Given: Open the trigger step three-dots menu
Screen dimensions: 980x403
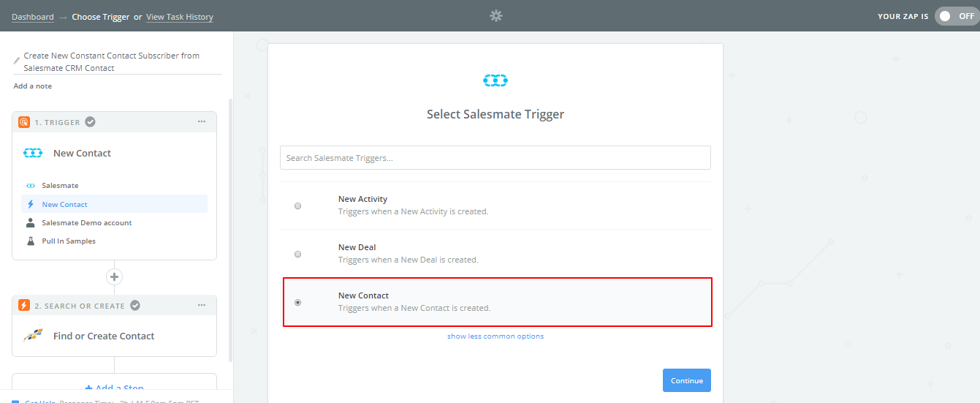Looking at the screenshot, I should [202, 122].
